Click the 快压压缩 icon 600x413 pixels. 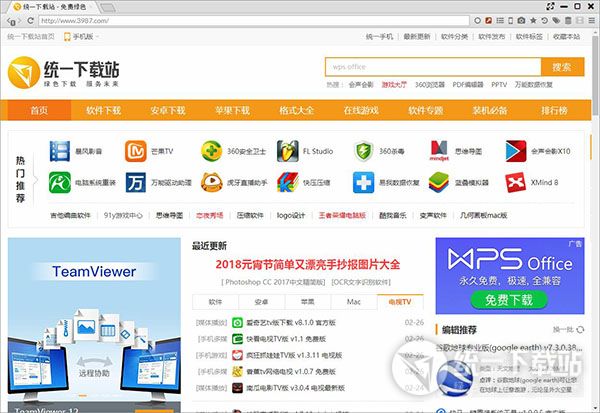[287, 182]
